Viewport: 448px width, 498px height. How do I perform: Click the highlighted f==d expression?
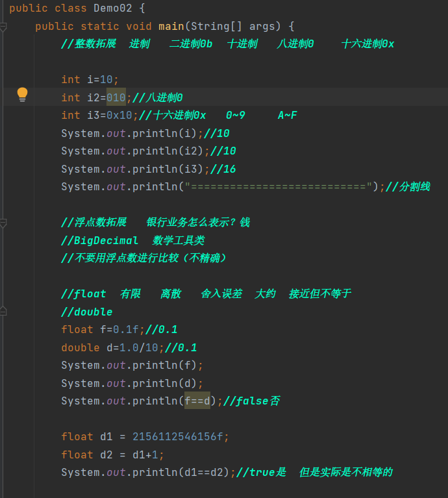click(x=197, y=401)
